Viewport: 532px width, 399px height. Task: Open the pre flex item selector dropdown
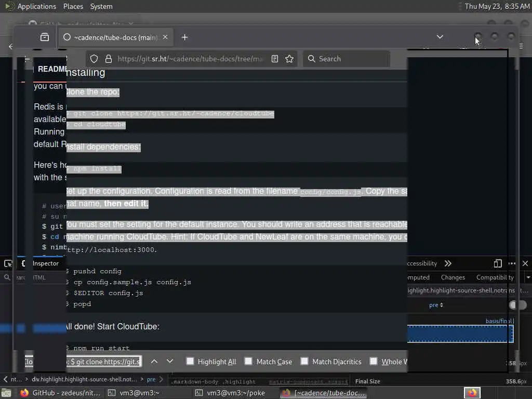click(436, 305)
